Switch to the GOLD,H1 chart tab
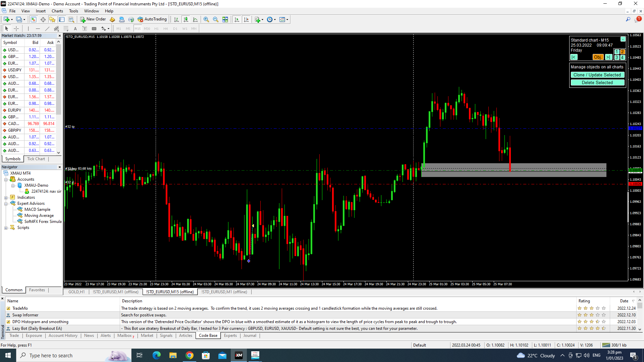This screenshot has width=644, height=362. point(76,292)
